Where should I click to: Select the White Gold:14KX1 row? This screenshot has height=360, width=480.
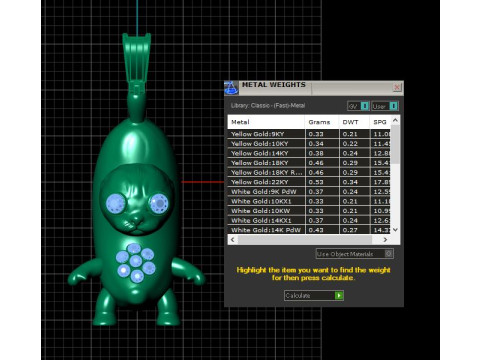point(309,221)
